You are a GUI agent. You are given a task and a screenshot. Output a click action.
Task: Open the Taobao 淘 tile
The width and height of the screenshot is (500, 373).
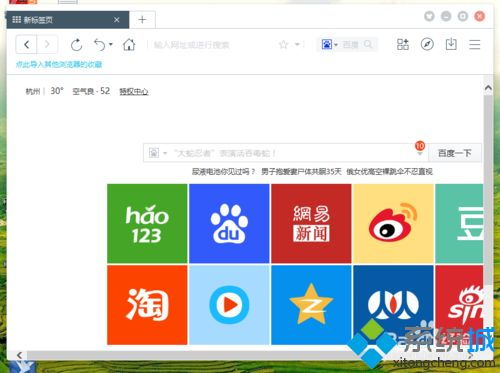point(147,305)
